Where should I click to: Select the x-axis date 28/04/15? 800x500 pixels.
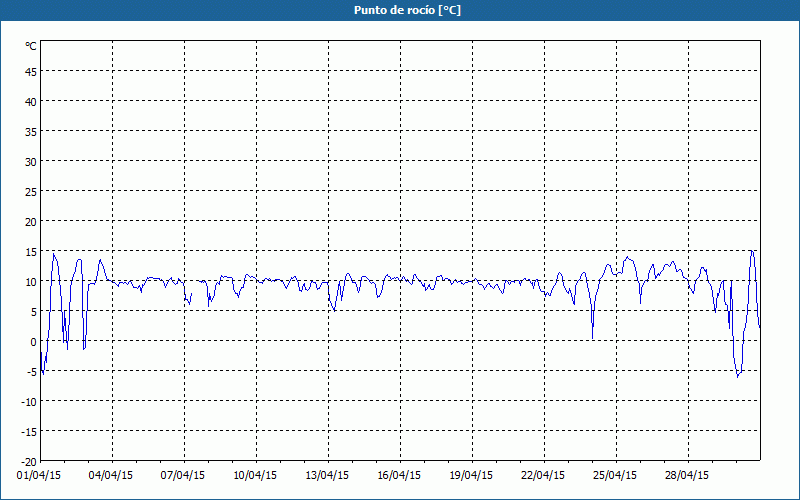tap(687, 476)
